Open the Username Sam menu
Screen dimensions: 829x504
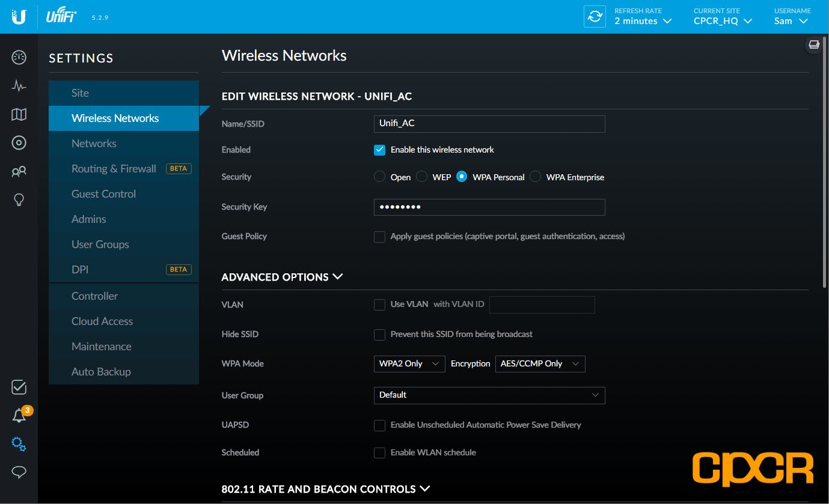[x=791, y=21]
